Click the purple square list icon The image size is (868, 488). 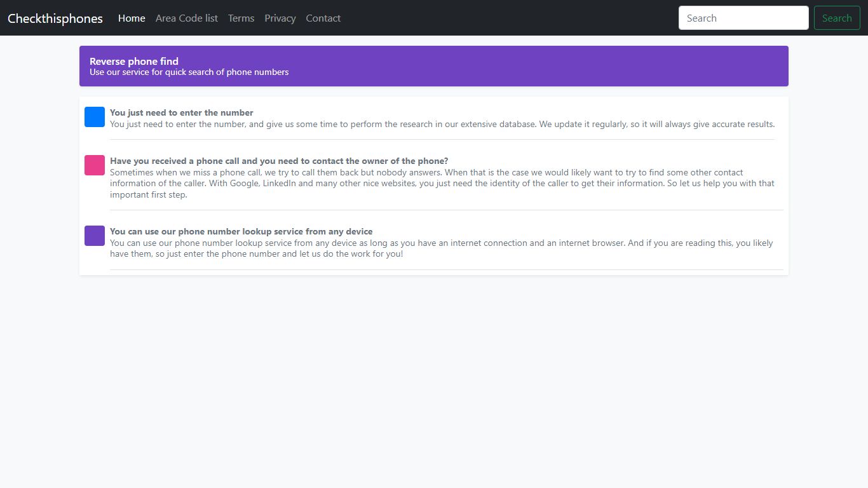click(x=95, y=236)
